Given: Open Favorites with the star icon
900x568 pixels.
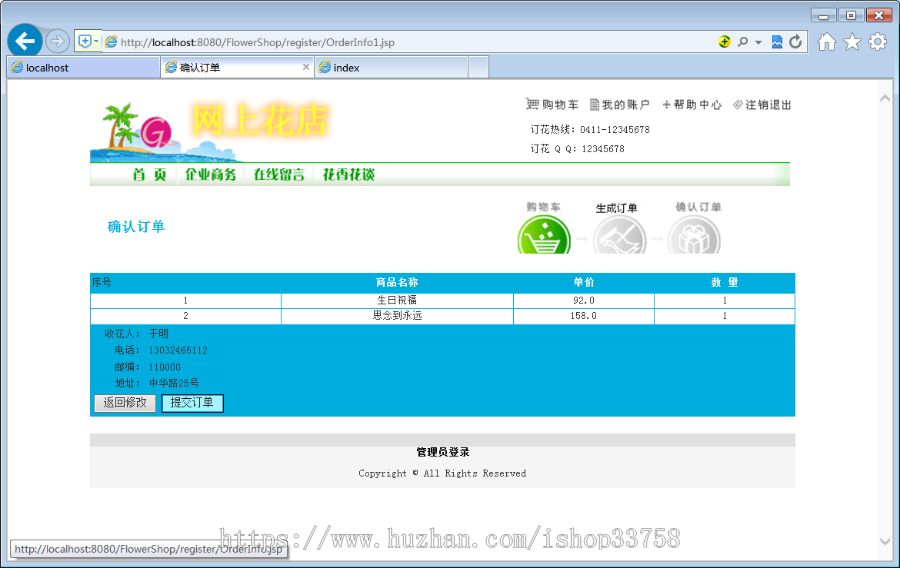Looking at the screenshot, I should [852, 42].
